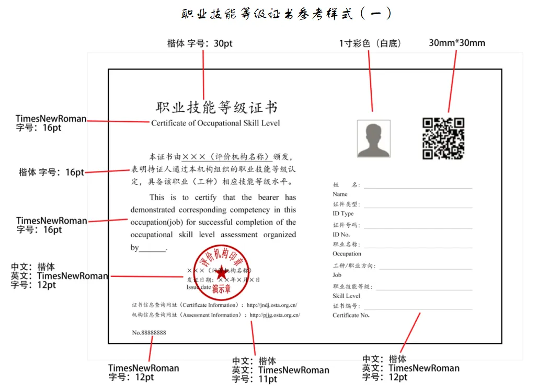
Task: Select the subtitle Certificate of Occupational Skill Level
Action: tap(215, 123)
